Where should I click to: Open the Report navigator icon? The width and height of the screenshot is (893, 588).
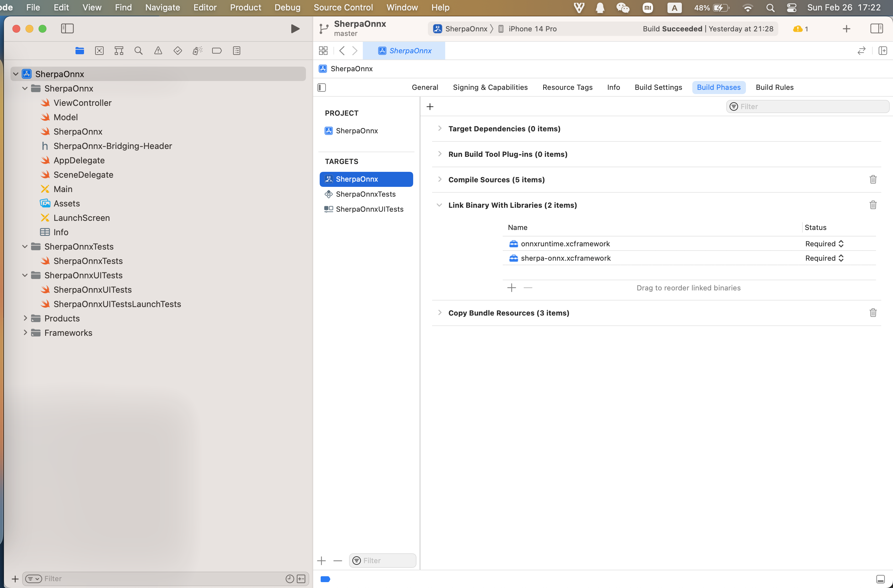coord(237,51)
